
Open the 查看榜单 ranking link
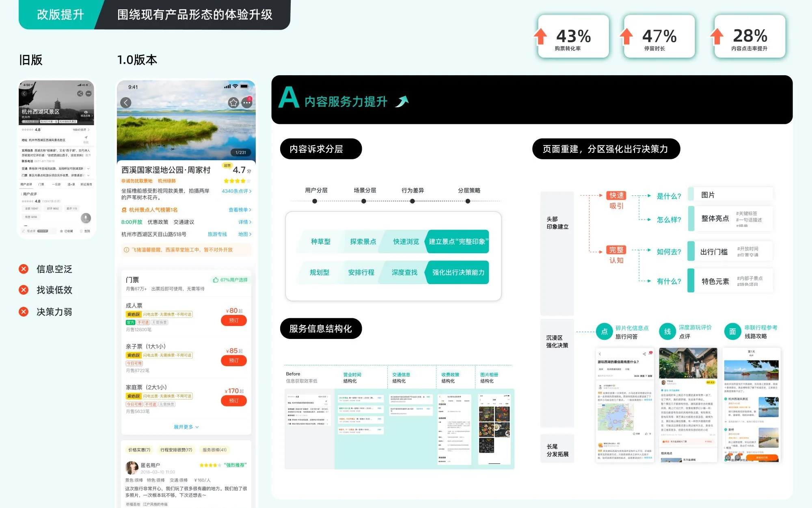[240, 210]
